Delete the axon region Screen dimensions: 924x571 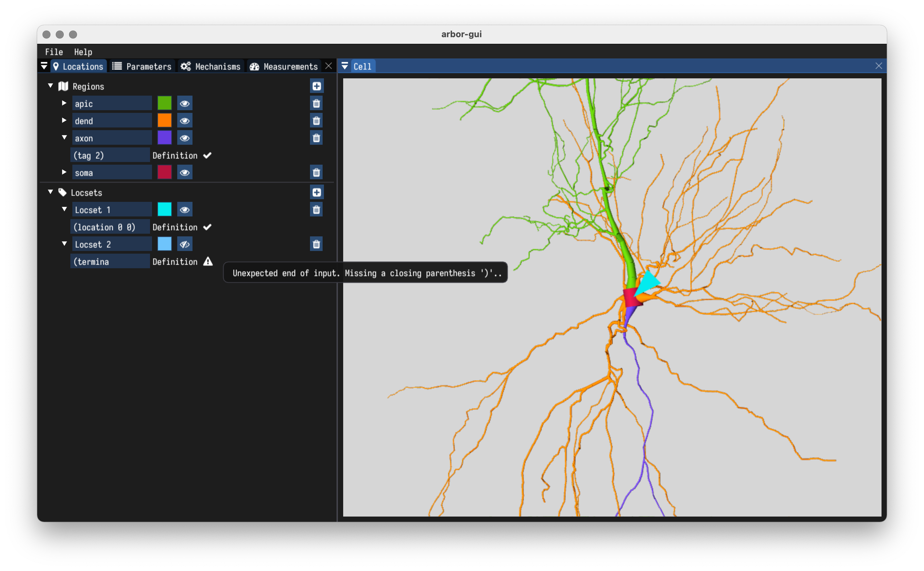click(316, 138)
